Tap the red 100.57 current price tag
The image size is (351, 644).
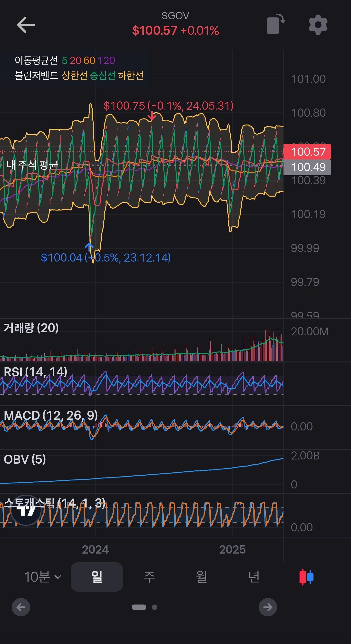(307, 152)
